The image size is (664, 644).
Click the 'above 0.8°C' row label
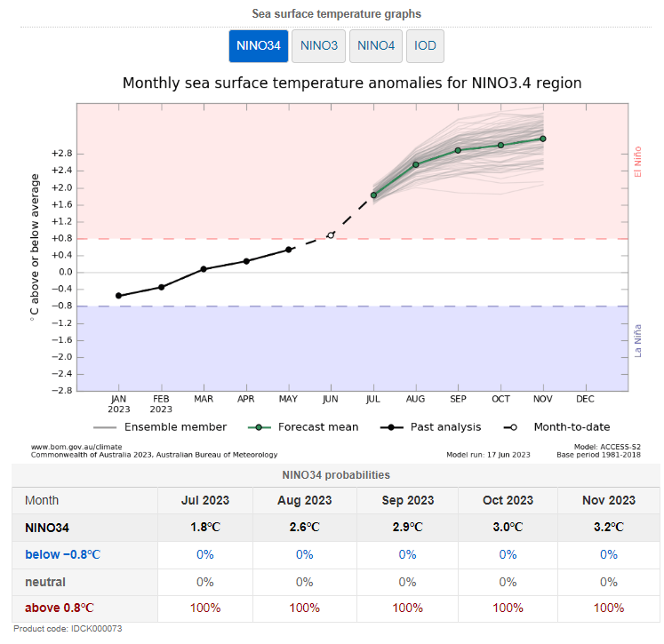pos(60,608)
